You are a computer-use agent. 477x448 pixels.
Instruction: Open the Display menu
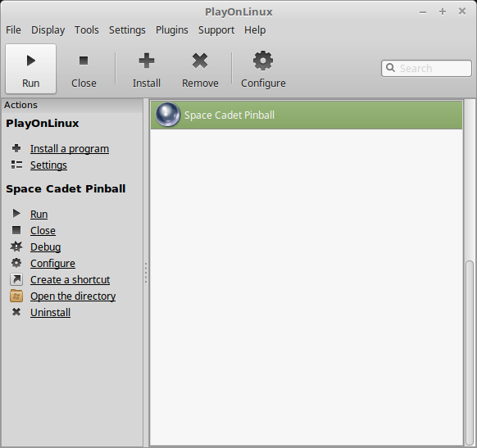coord(48,30)
